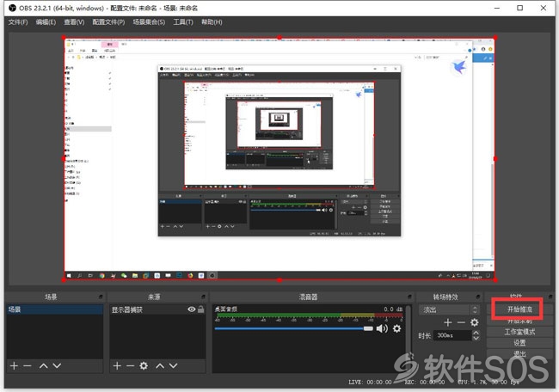
Task: Click the 桌面音频 audio level meter
Action: (x=310, y=315)
